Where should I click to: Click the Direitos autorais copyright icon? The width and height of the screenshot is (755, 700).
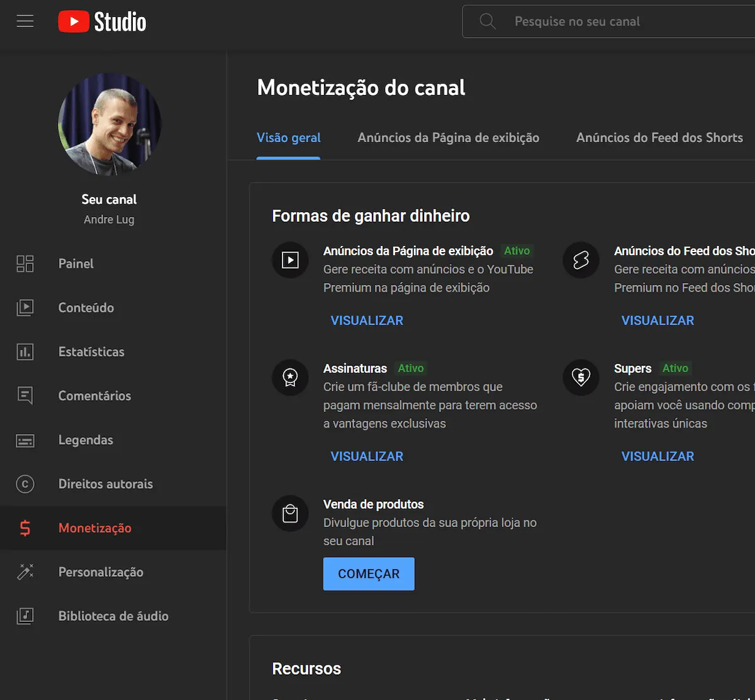[x=25, y=484]
